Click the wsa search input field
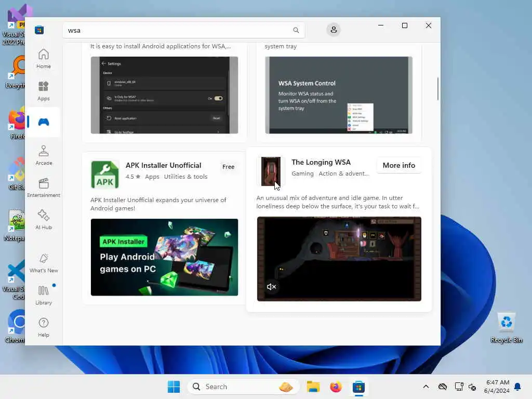 pyautogui.click(x=183, y=30)
